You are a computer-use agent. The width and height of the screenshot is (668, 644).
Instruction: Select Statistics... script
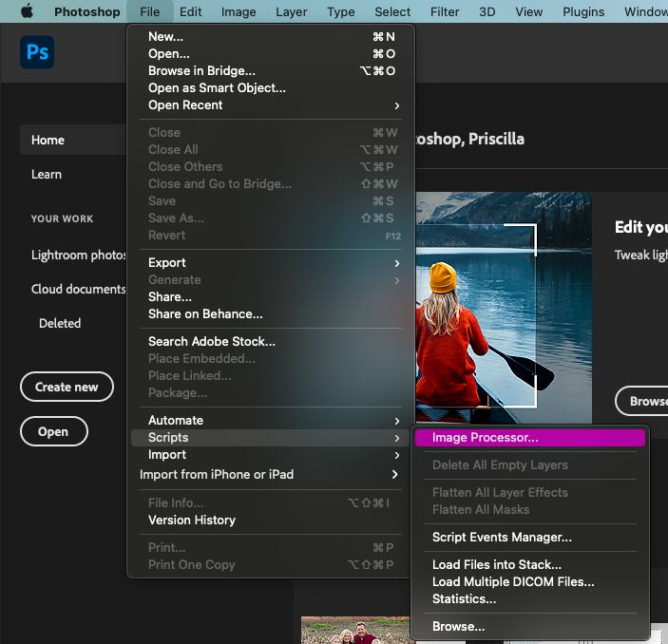(530, 598)
